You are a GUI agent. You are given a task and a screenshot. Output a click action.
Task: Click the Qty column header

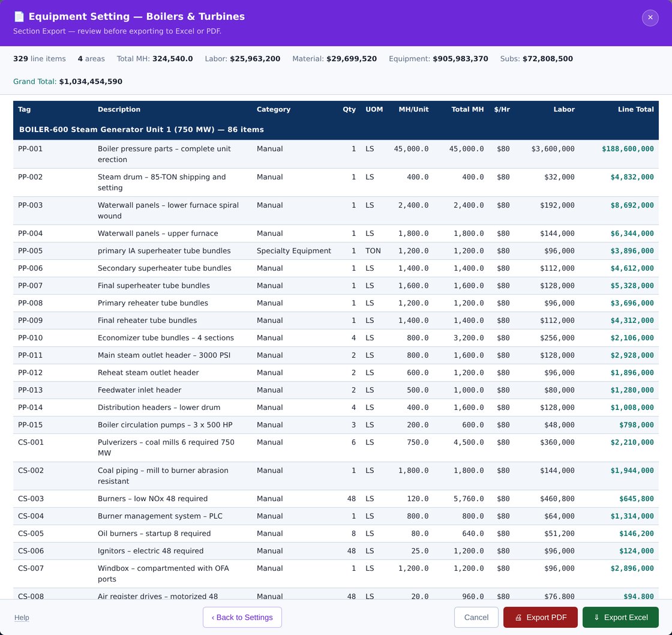[x=349, y=109]
